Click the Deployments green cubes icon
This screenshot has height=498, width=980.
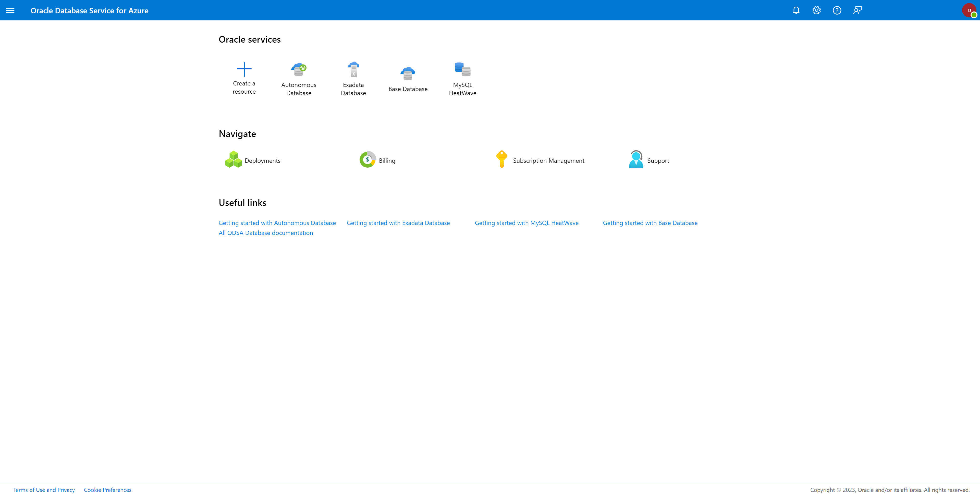(234, 159)
